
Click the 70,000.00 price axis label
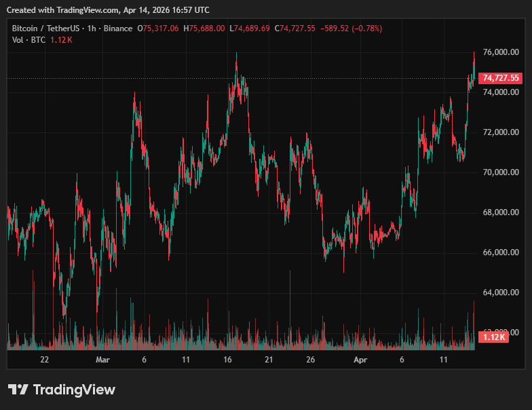pos(501,172)
